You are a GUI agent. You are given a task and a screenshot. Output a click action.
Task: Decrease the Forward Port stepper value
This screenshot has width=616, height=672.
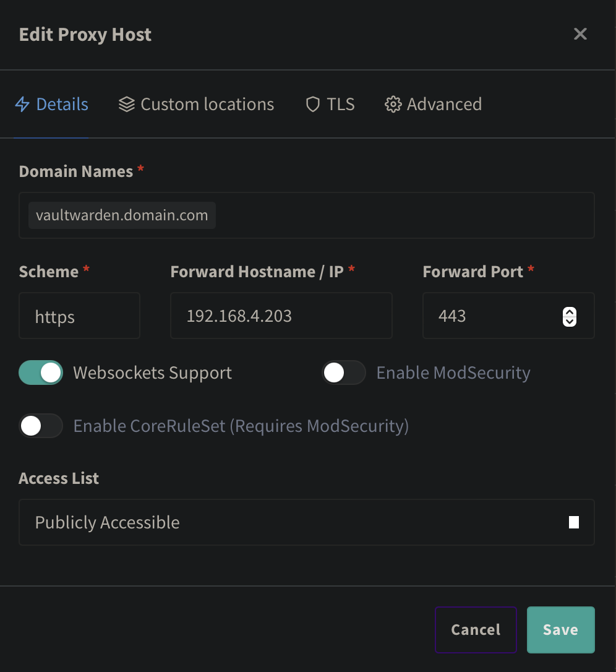coord(570,321)
